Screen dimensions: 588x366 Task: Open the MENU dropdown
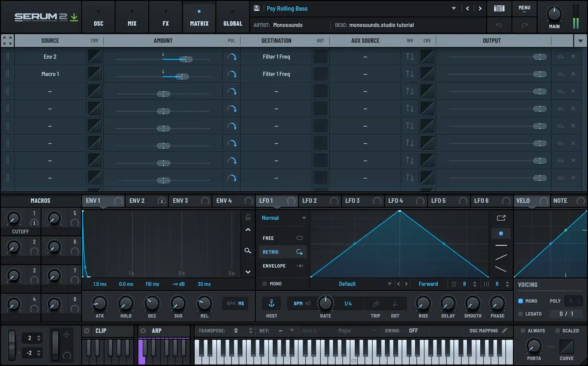click(x=524, y=9)
